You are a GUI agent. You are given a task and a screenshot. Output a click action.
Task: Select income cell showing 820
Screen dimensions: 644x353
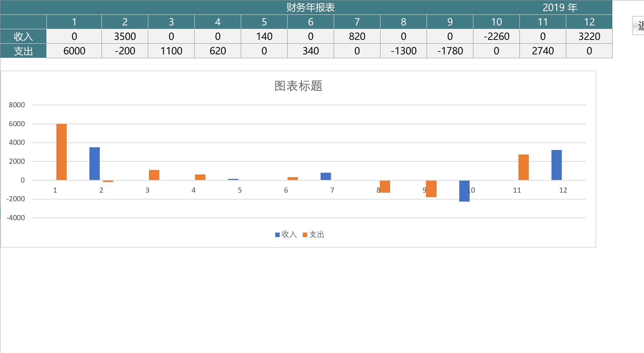(357, 36)
